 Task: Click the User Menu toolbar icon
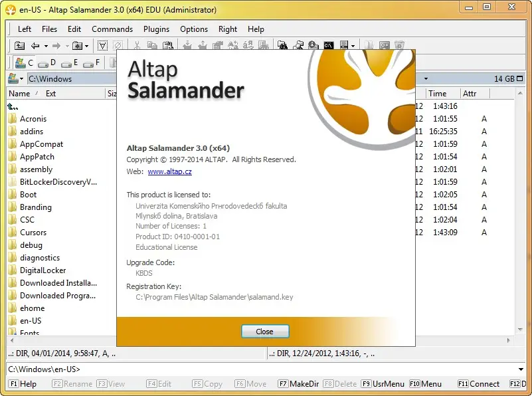pyautogui.click(x=344, y=45)
